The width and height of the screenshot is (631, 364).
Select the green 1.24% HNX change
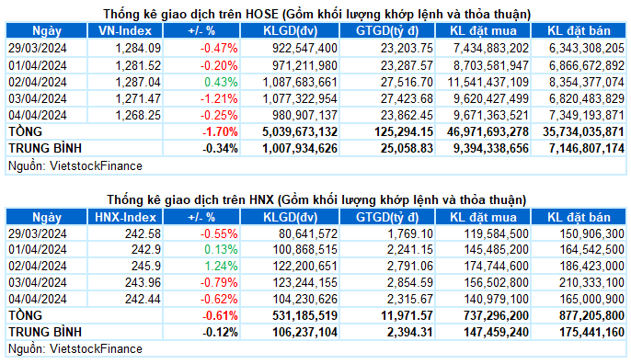point(221,266)
